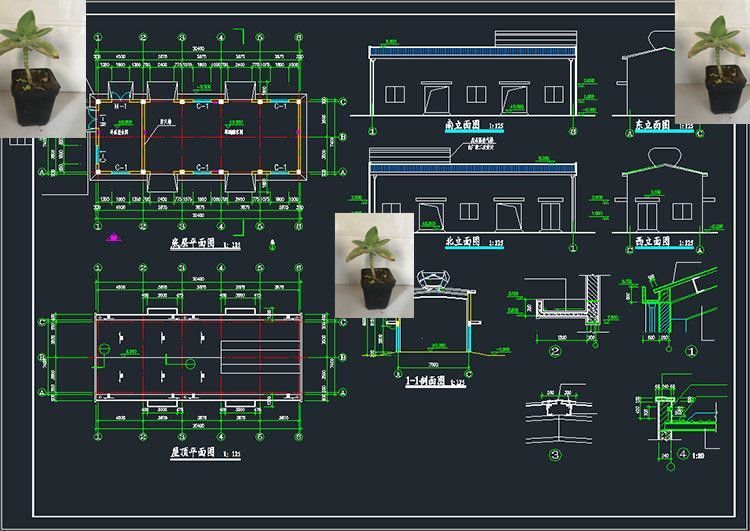Click detail number marker ③ circle
Screen dimensions: 750x531
coord(555,456)
